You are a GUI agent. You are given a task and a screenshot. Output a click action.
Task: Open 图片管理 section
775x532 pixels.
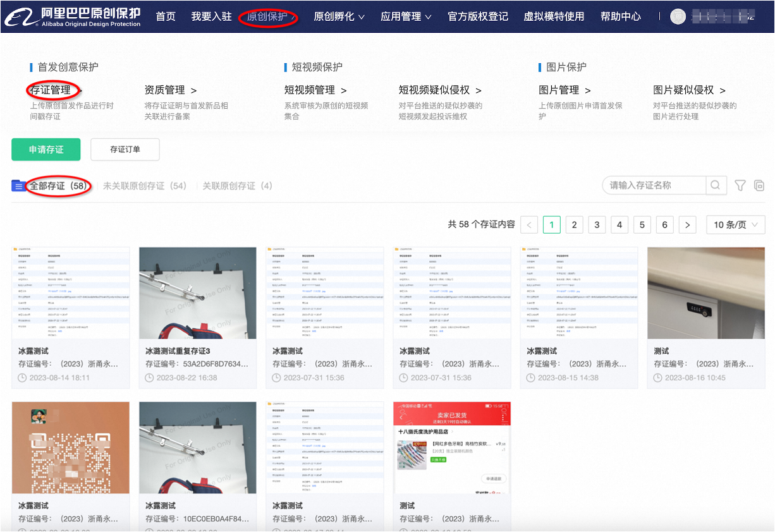[x=564, y=90]
